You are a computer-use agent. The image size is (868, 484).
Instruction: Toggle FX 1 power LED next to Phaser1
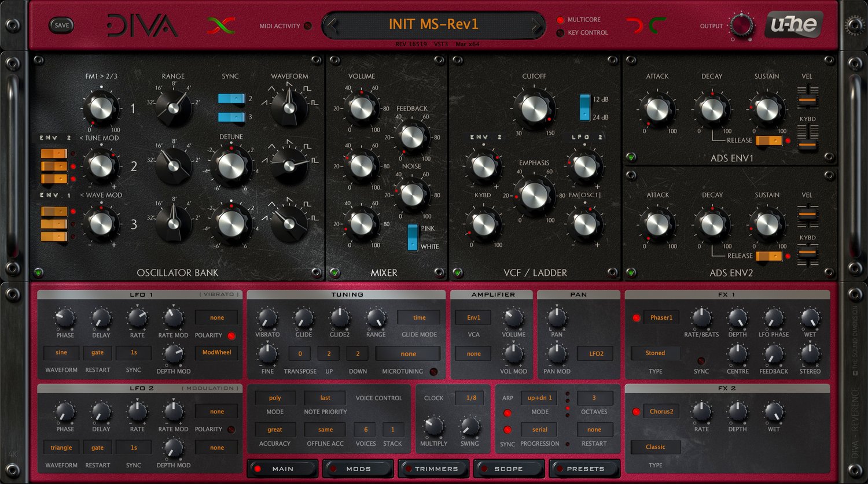[637, 318]
